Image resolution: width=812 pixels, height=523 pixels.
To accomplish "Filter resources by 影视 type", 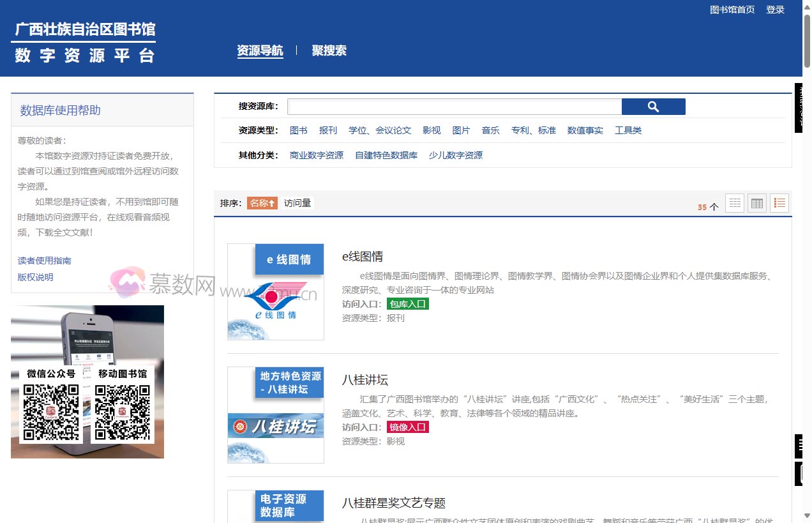I will (431, 130).
